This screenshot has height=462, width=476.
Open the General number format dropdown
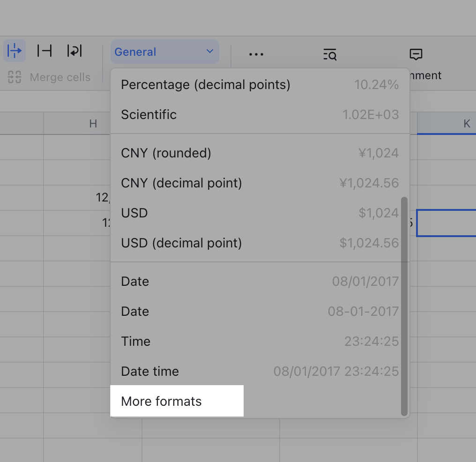164,52
